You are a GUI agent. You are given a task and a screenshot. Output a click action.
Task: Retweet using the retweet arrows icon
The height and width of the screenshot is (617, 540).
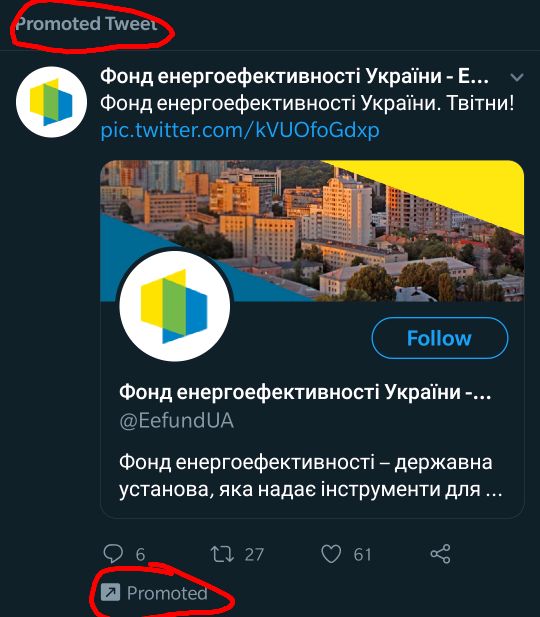click(x=222, y=554)
